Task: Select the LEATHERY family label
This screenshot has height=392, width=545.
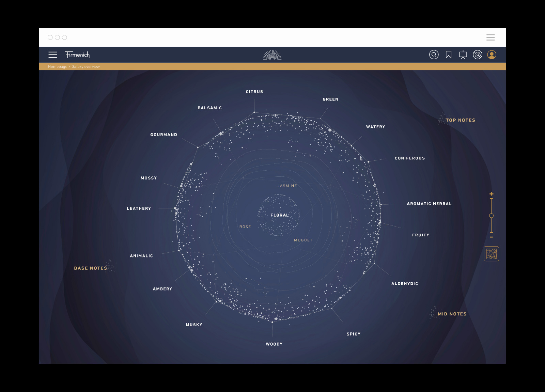Action: pyautogui.click(x=139, y=208)
